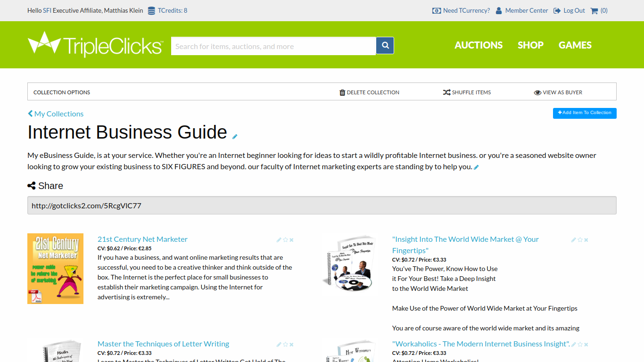Click the back chevron beside My Collections
Image resolution: width=644 pixels, height=362 pixels.
[x=30, y=114]
